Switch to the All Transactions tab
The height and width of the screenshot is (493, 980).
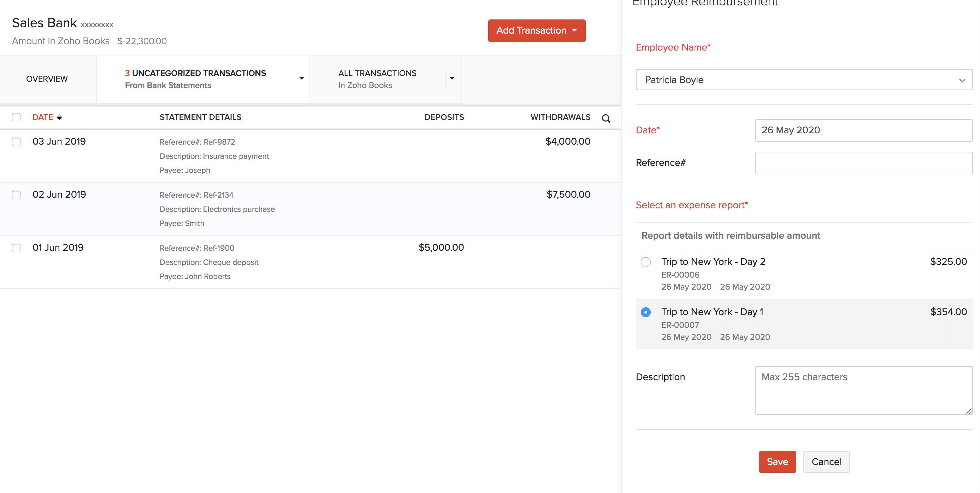coord(377,79)
